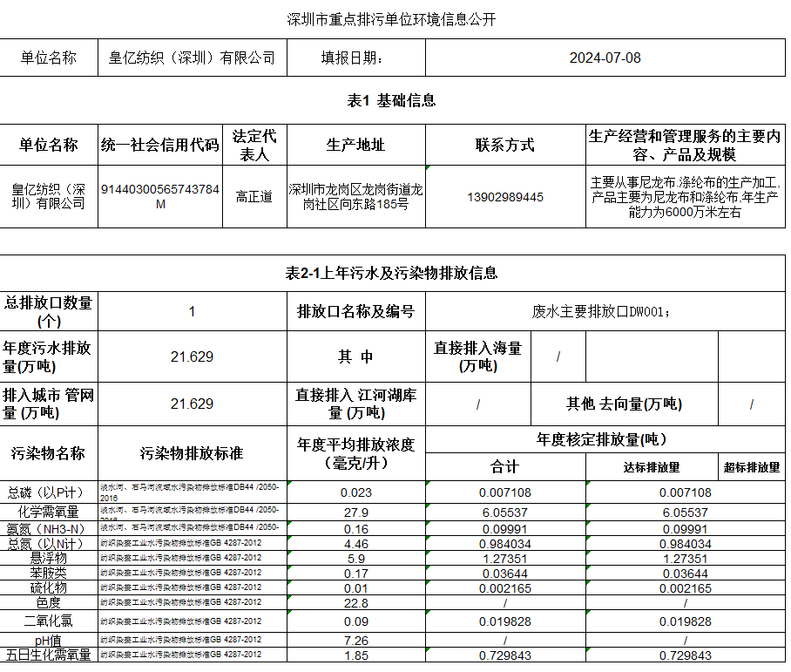Click the 年度核定排放量(吨) header
Viewport: 791px width, 672px height.
pos(605,440)
